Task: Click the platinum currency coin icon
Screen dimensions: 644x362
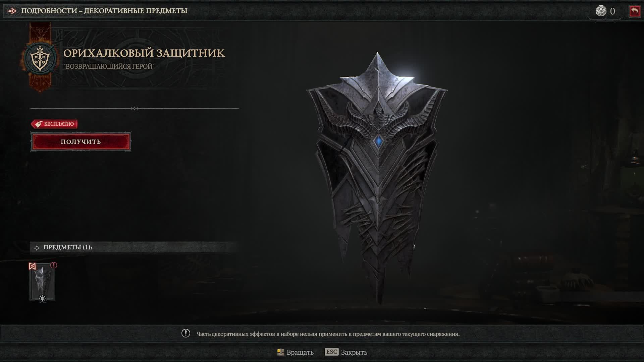Action: (x=601, y=11)
